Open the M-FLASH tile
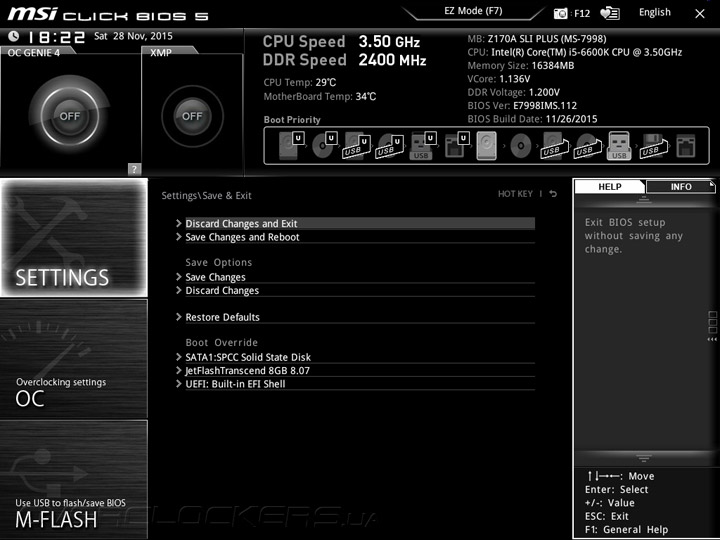The image size is (720, 540). tap(74, 479)
